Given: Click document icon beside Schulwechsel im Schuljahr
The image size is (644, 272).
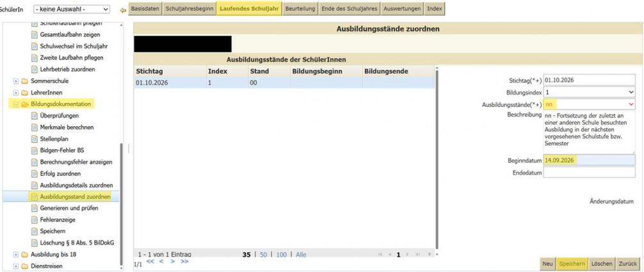Looking at the screenshot, I should 35,47.
